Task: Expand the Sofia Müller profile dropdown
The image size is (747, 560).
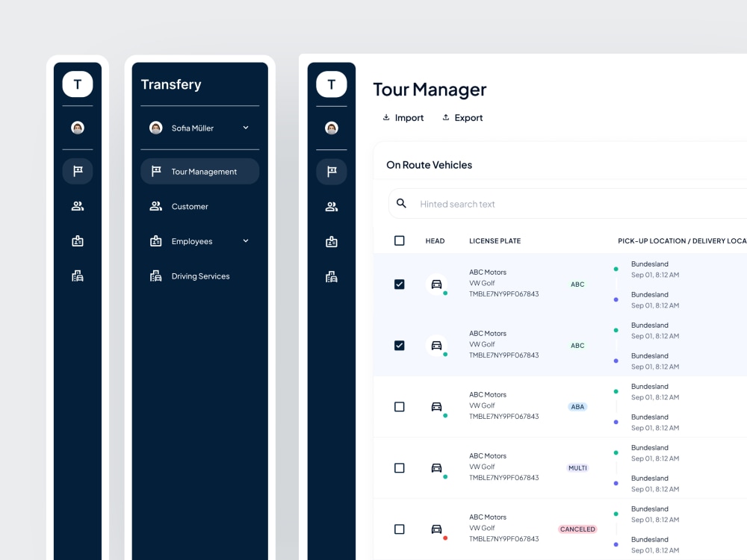Action: click(x=245, y=128)
